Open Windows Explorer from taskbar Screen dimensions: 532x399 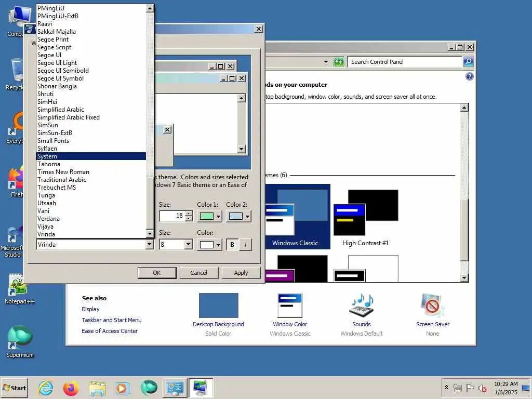[x=97, y=388]
